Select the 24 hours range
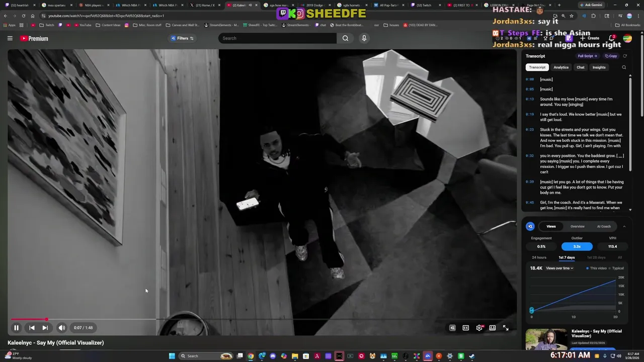The width and height of the screenshot is (644, 362). point(539,257)
